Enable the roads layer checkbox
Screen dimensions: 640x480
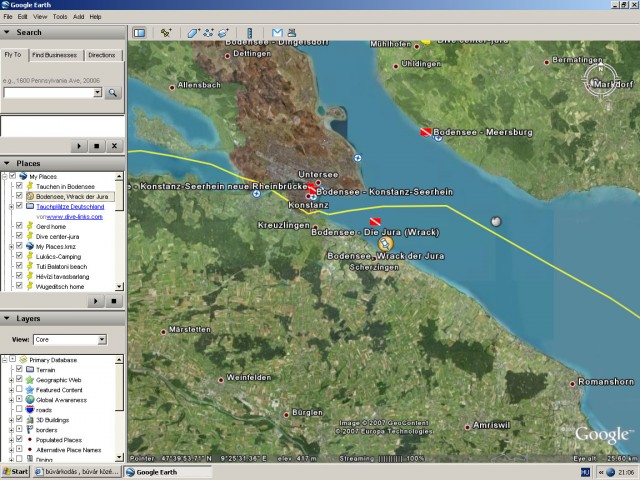point(19,410)
